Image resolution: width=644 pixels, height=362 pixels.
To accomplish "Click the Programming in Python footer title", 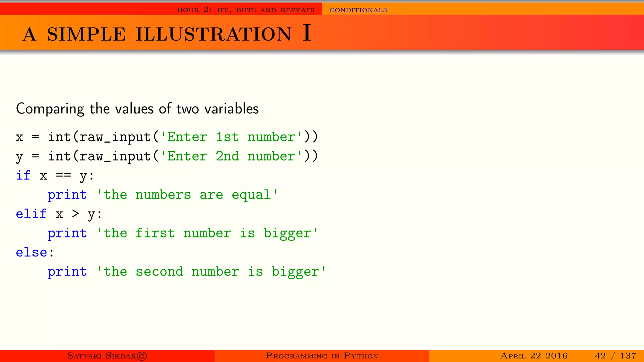I will [322, 356].
